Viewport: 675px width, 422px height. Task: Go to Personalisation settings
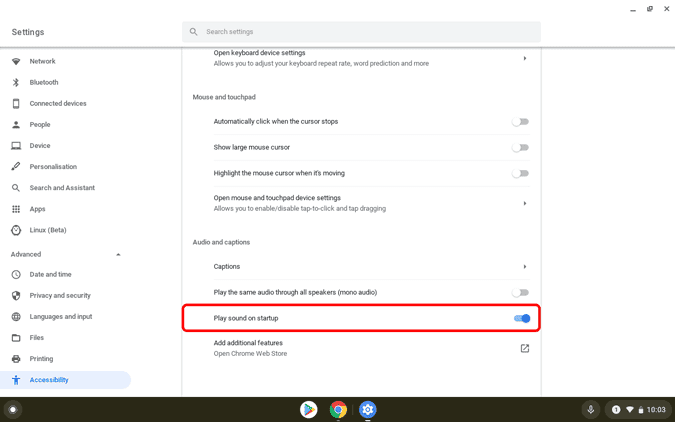[x=53, y=167]
